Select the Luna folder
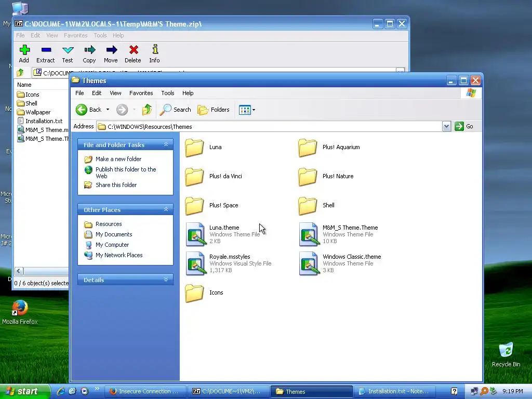This screenshot has height=399, width=532. point(204,148)
